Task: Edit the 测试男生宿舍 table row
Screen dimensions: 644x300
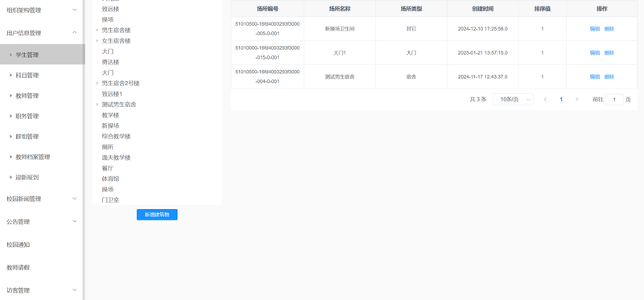Action: pos(595,76)
